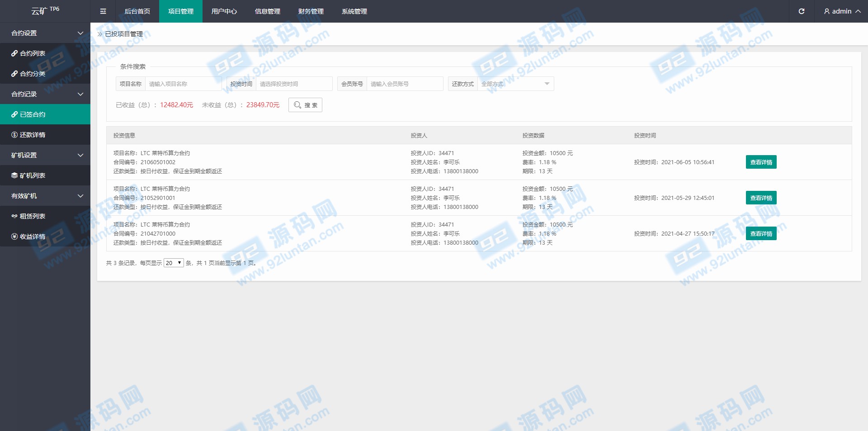Click the 已收益 total 12482.40元
The image size is (868, 431).
click(176, 105)
